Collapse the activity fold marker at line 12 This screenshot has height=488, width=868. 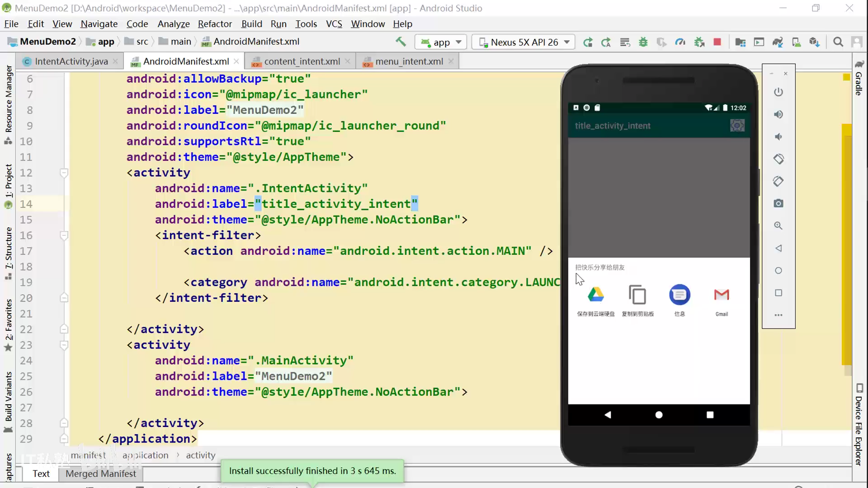click(x=64, y=173)
